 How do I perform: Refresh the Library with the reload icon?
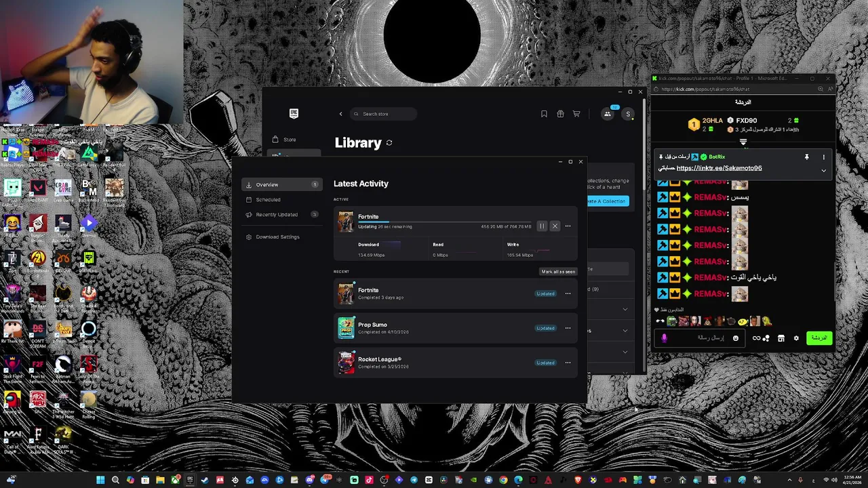[389, 143]
